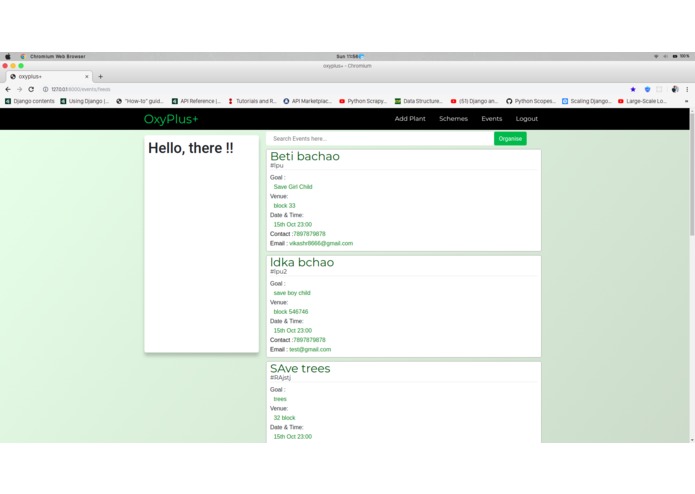Click the vikashr8666@gmail.com email
This screenshot has width=695, height=494.
(321, 243)
